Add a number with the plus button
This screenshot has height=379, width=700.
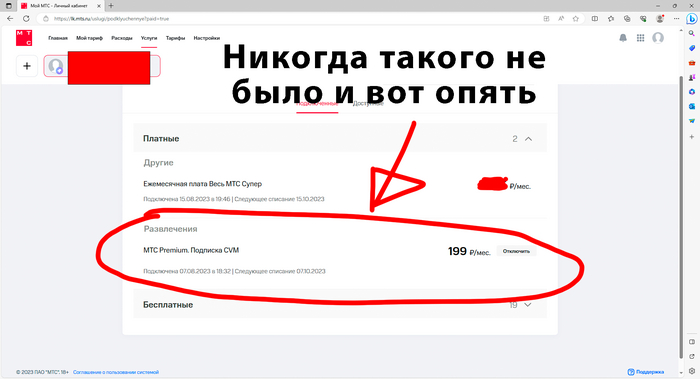click(x=27, y=66)
